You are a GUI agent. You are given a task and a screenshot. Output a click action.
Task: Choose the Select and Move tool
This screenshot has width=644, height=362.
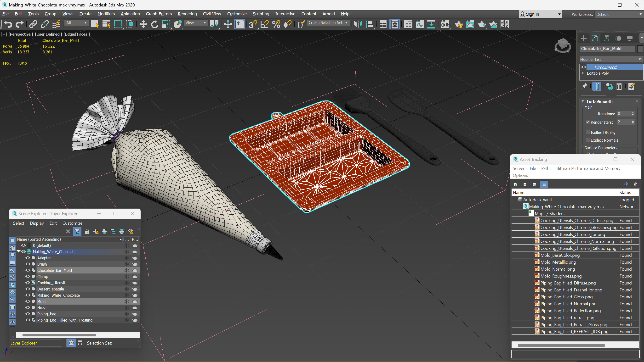143,24
